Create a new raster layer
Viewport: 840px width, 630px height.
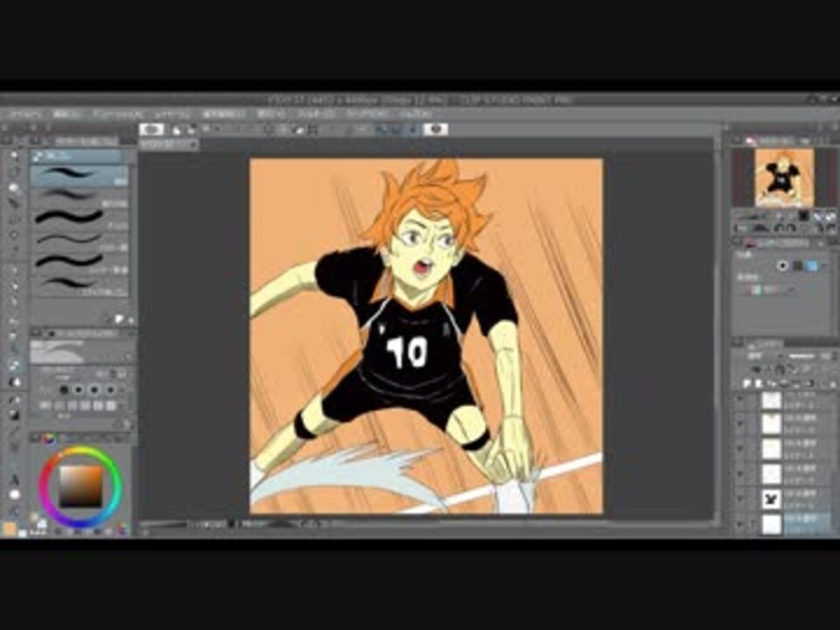pos(746,383)
